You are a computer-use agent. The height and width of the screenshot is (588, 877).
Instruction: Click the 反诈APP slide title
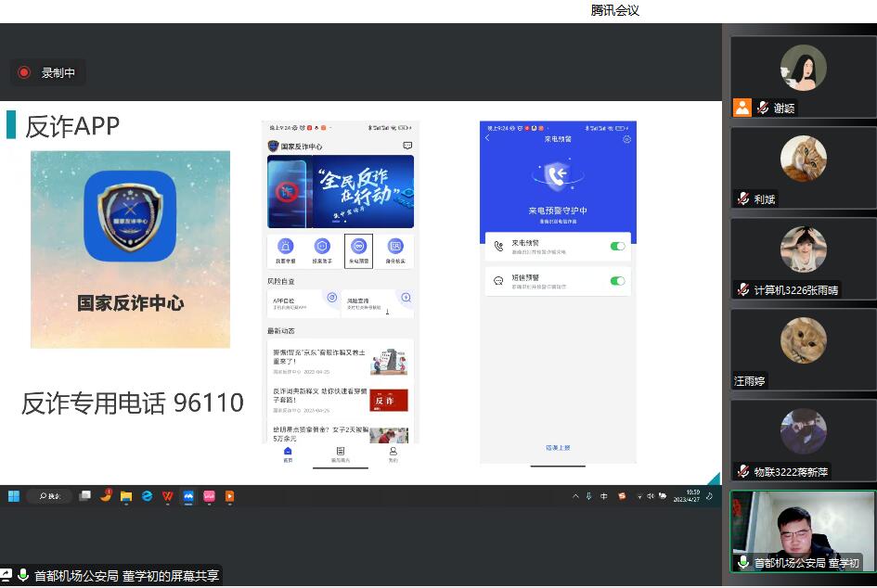72,126
